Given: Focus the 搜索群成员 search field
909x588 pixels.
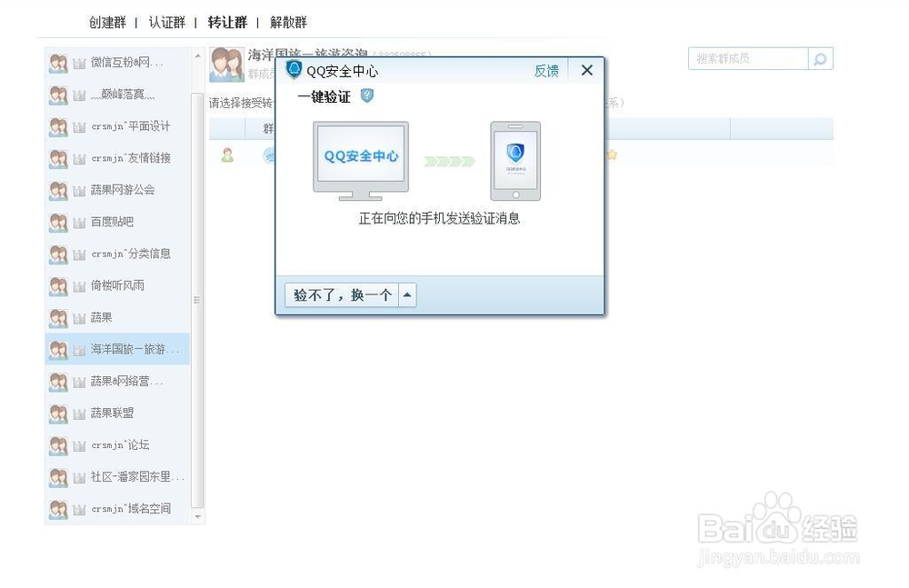Looking at the screenshot, I should tap(748, 58).
